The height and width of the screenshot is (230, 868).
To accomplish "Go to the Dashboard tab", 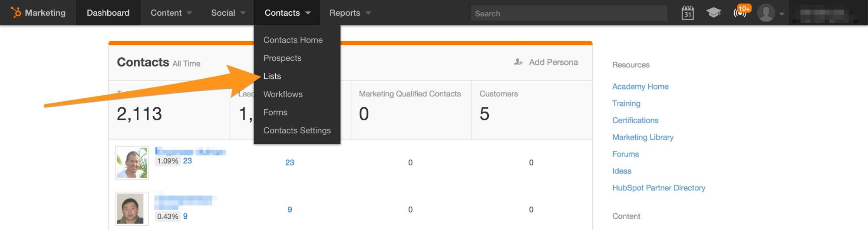I will (108, 13).
